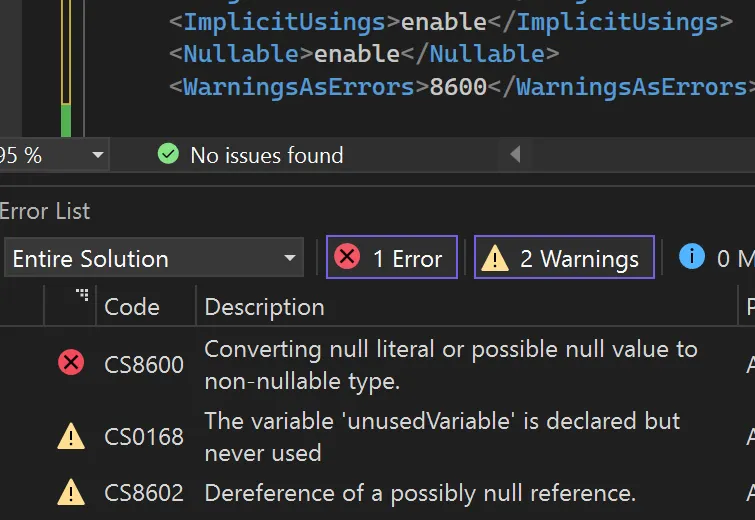755x520 pixels.
Task: Click the opening ImplicitUsings tag name
Action: coord(285,23)
